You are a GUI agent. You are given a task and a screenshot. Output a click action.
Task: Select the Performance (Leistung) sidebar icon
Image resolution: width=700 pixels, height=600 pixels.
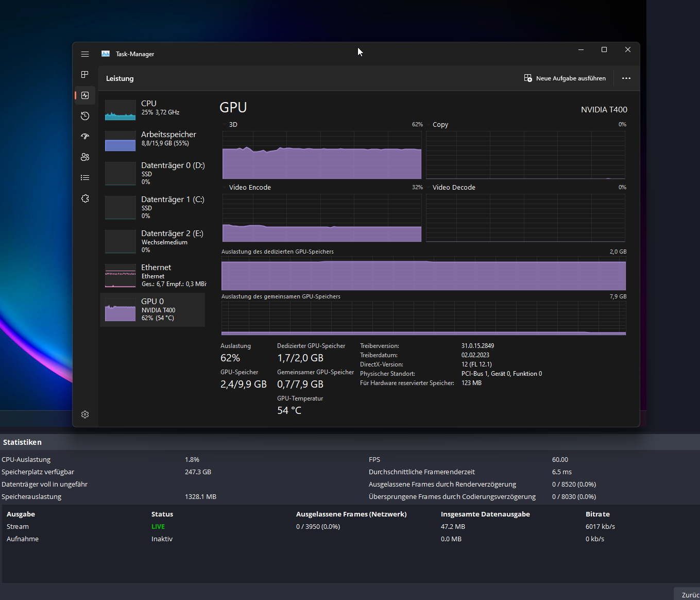[85, 95]
